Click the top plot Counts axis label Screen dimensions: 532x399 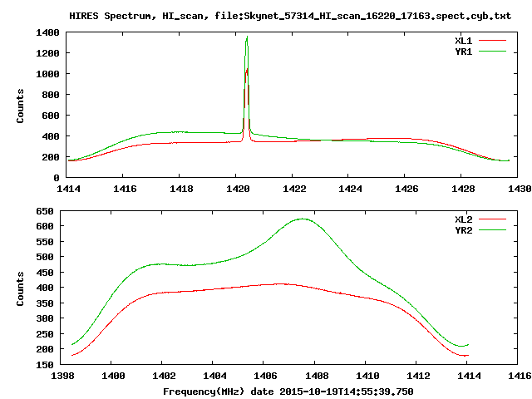(20, 106)
